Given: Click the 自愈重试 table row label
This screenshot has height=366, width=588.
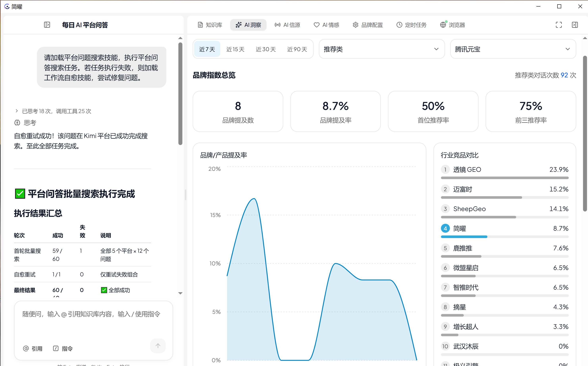Looking at the screenshot, I should (x=25, y=274).
